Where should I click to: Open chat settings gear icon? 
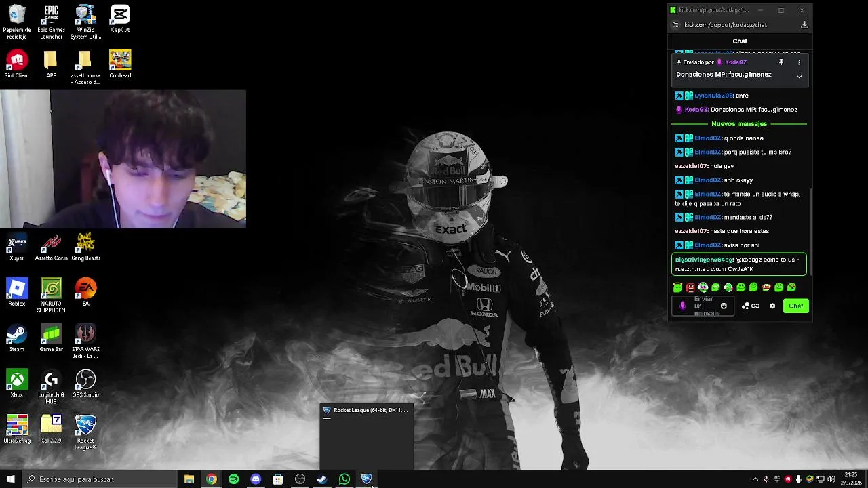point(772,306)
